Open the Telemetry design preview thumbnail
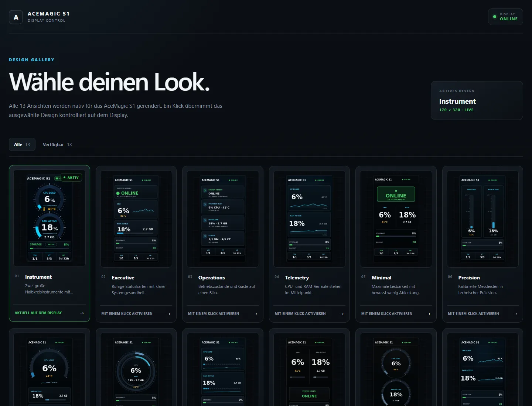 pos(309,219)
